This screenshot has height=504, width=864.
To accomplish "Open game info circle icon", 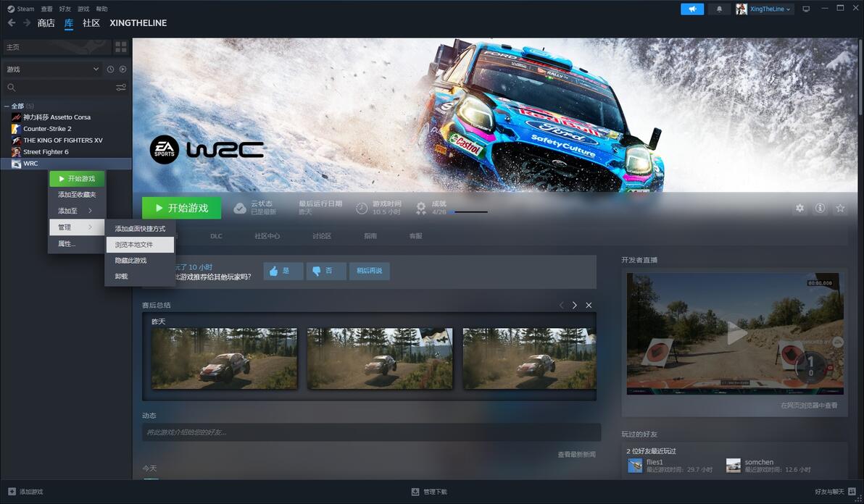I will click(820, 208).
